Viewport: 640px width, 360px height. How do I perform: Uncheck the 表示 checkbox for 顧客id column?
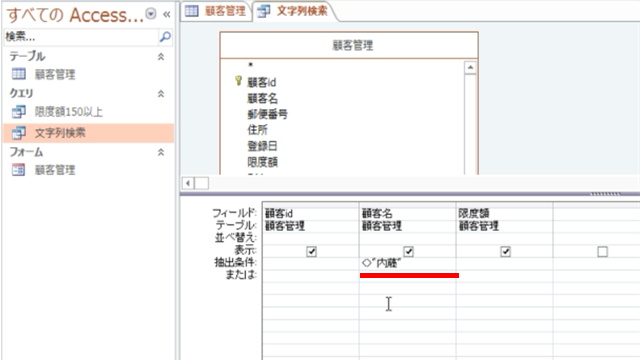click(311, 251)
